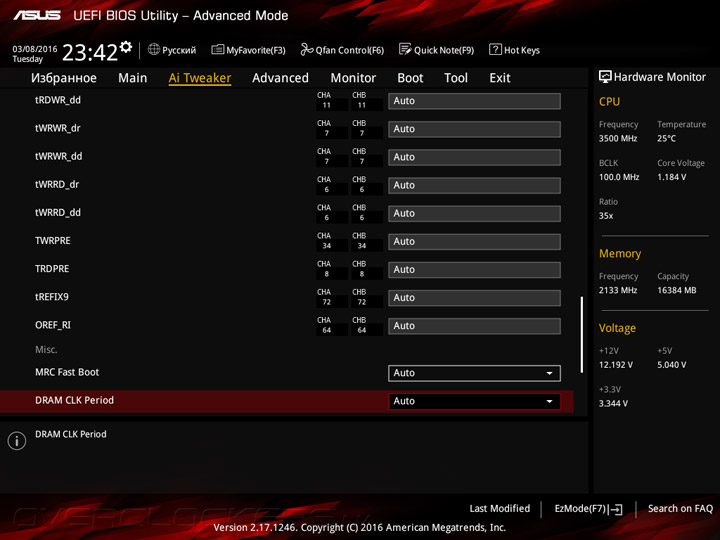This screenshot has width=720, height=540.
Task: Select the MRC Fast Boot row label
Action: 67,372
